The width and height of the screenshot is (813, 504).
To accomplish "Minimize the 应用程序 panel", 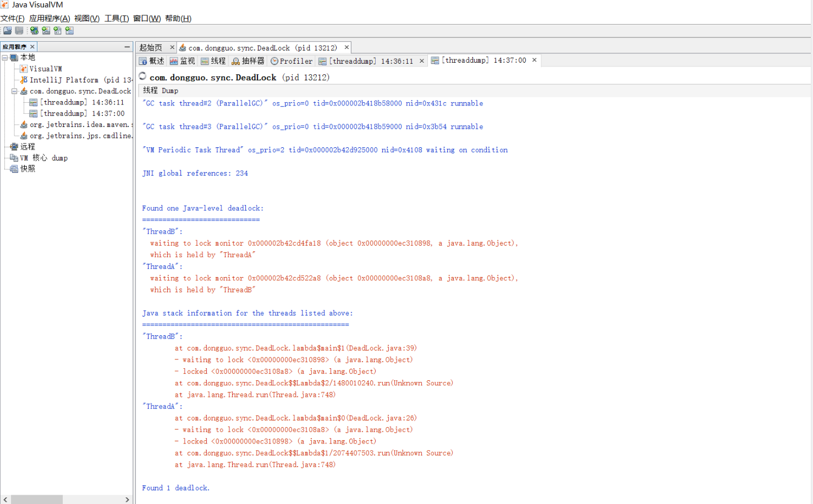I will (x=127, y=47).
